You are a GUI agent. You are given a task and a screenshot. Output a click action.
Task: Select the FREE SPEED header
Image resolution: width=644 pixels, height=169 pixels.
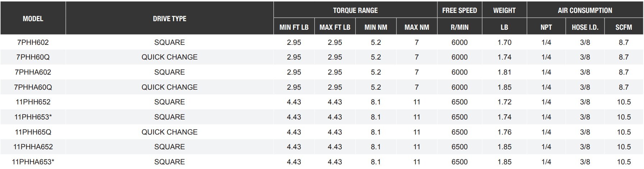click(459, 10)
